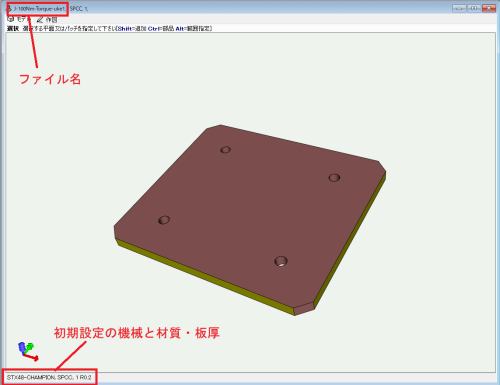Click the blue Z-axis of the triad

point(22,348)
